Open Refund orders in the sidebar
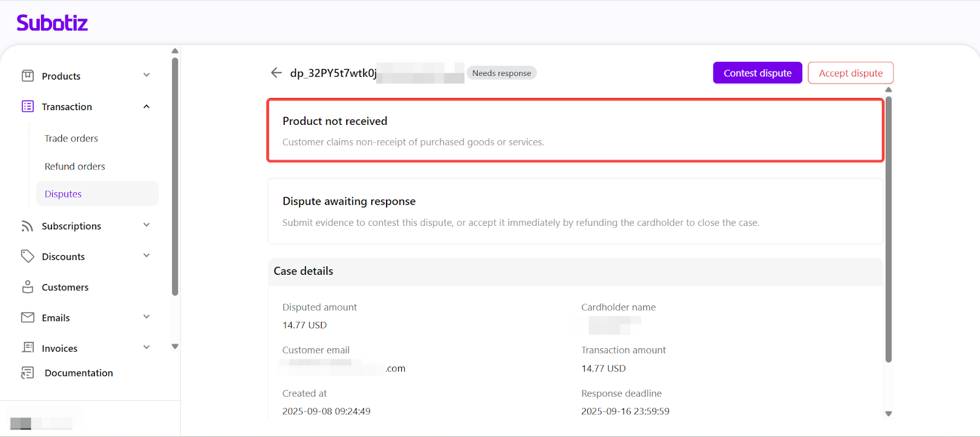This screenshot has width=980, height=437. 75,166
